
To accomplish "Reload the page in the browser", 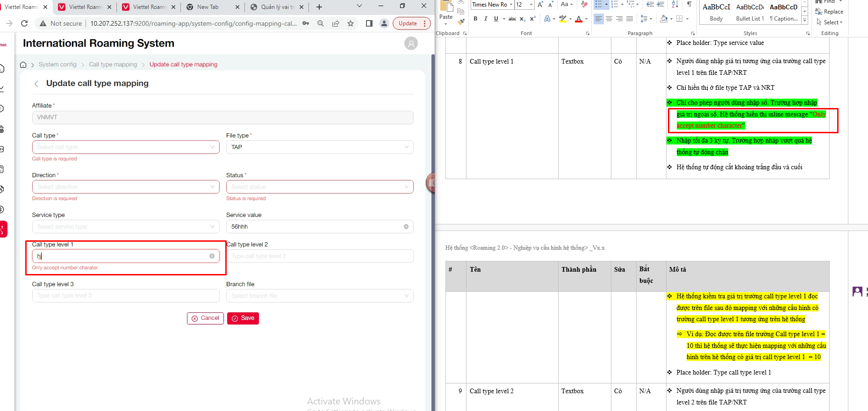I will tap(24, 23).
